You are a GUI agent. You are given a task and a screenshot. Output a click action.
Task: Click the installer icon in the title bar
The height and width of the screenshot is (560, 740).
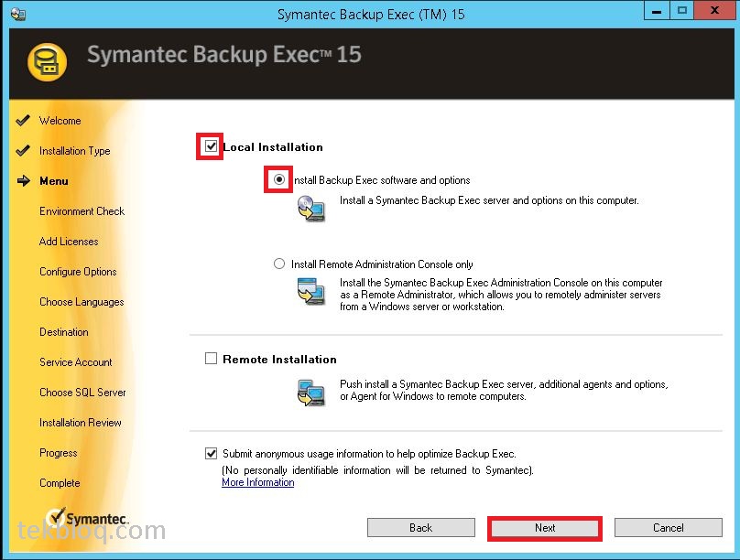point(18,14)
